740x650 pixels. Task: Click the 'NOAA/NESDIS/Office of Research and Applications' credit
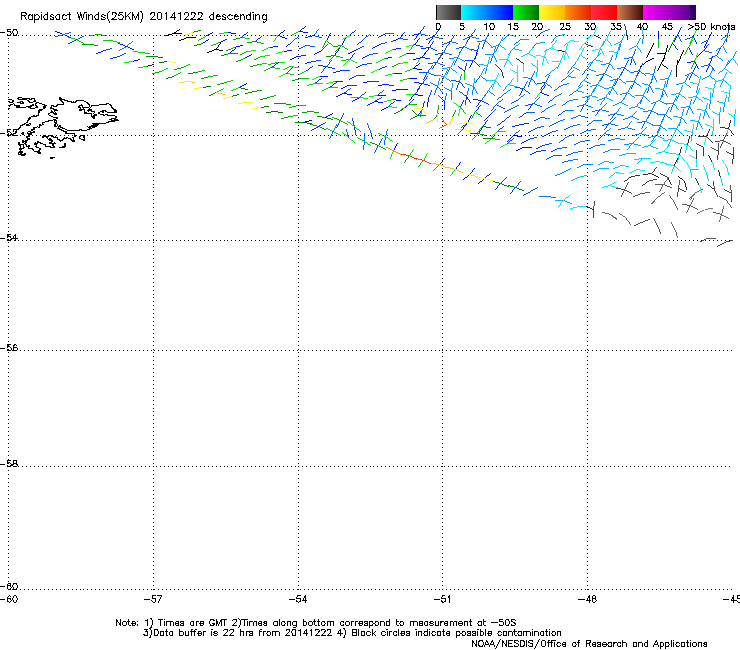[589, 644]
